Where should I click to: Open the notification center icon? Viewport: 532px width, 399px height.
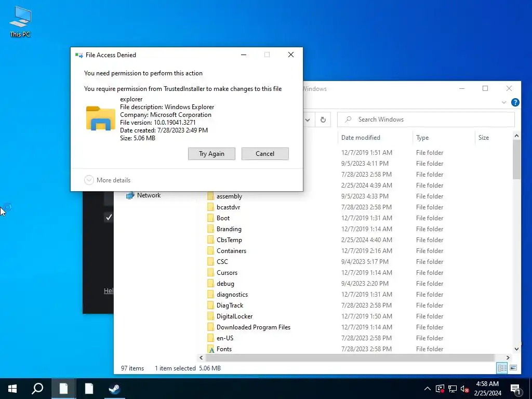click(515, 389)
